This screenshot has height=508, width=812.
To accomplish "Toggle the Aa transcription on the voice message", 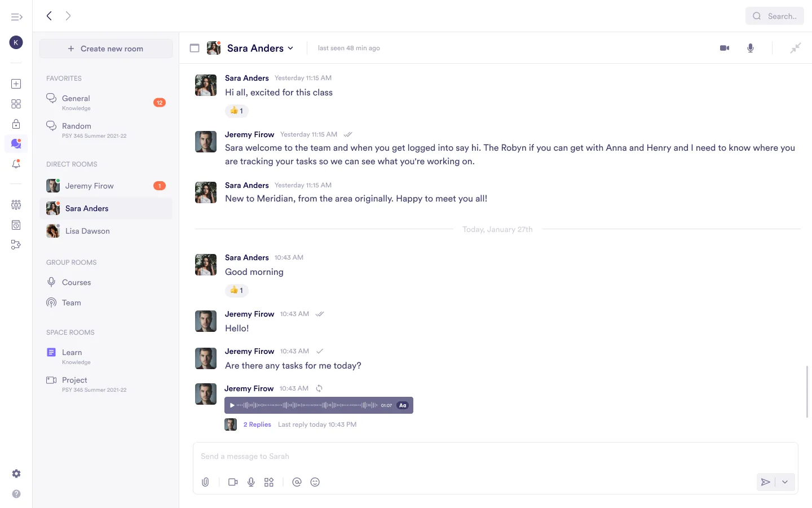I will pos(403,405).
